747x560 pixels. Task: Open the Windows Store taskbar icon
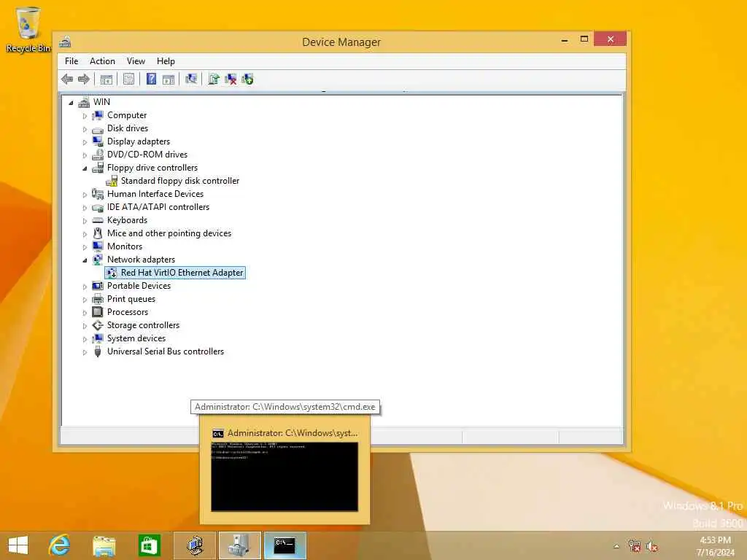[149, 545]
